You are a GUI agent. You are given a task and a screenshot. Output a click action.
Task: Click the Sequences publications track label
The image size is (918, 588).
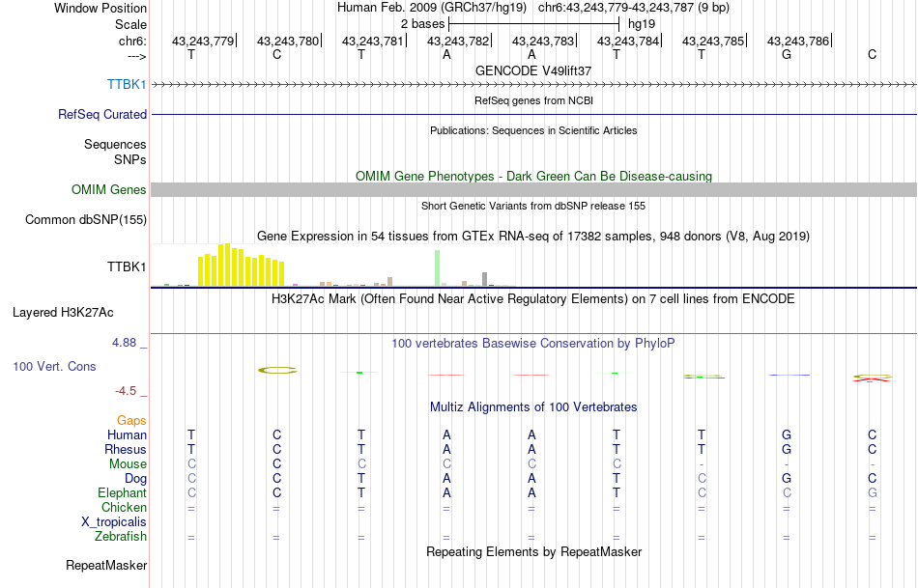coord(115,144)
